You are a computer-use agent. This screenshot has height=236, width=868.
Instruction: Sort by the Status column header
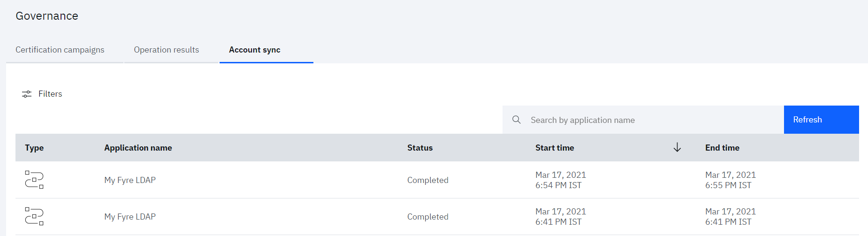(420, 148)
